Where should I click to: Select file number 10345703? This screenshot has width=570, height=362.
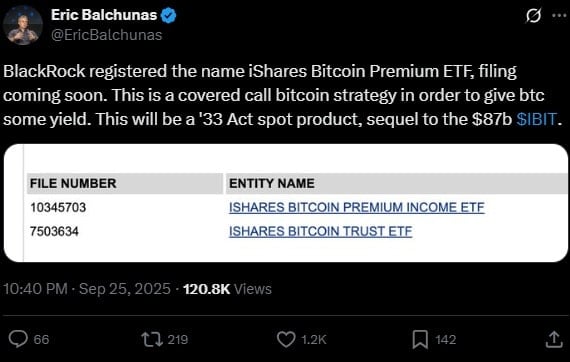pyautogui.click(x=58, y=208)
